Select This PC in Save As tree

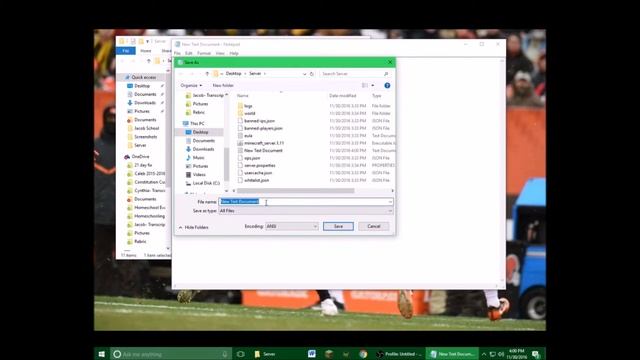pos(197,123)
